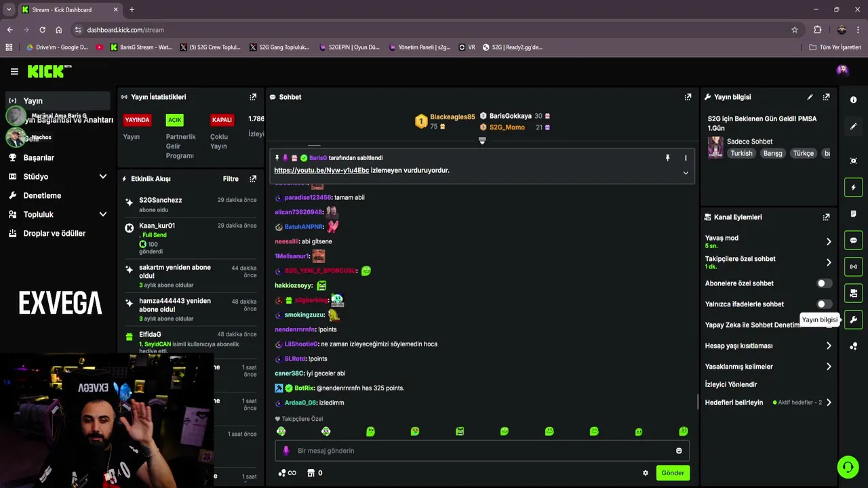Screen dimensions: 868x488
Task: Open chat settings gear next to Gönder
Action: tap(646, 473)
